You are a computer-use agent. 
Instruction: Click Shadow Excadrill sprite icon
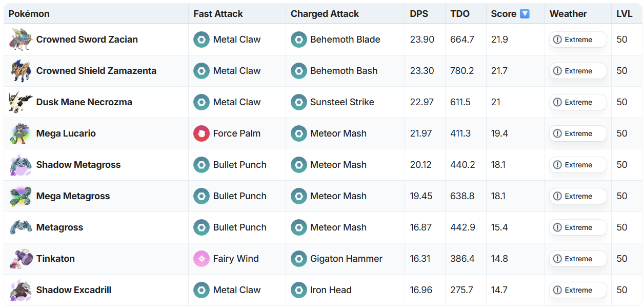click(x=21, y=290)
